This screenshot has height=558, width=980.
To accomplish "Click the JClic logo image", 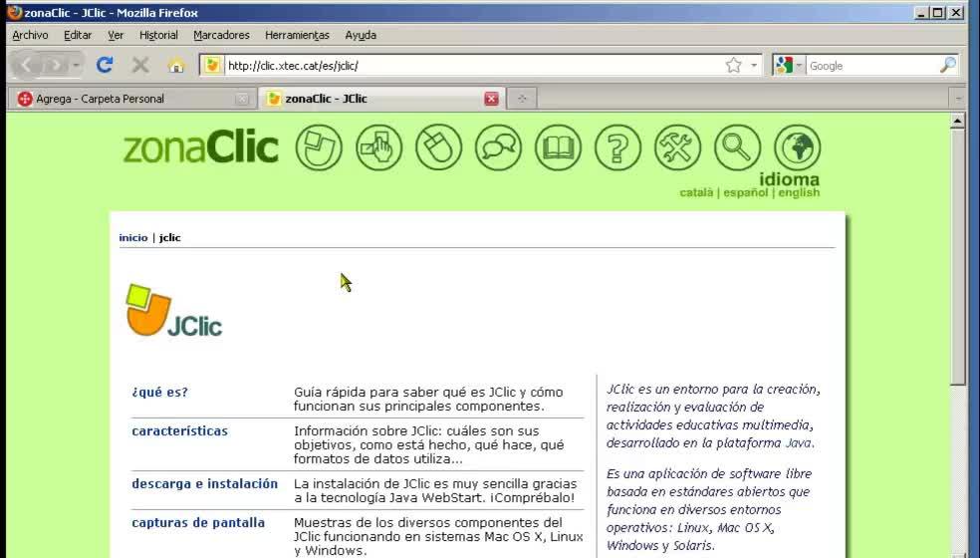I will pyautogui.click(x=173, y=311).
